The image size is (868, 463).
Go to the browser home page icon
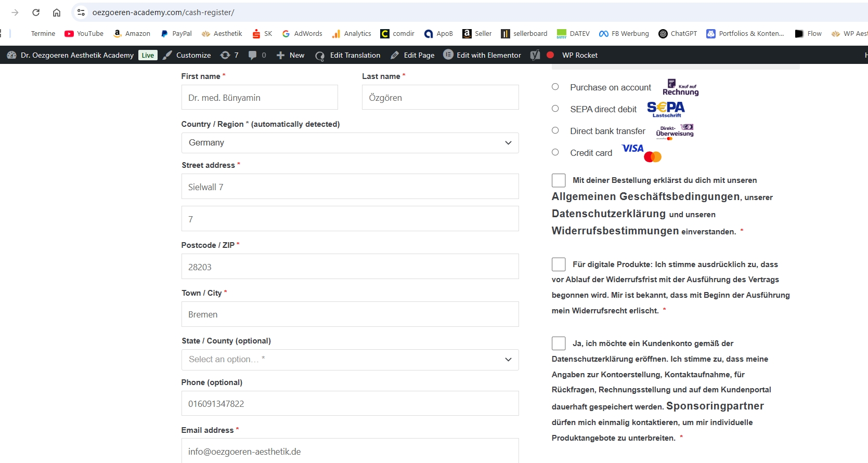click(57, 12)
